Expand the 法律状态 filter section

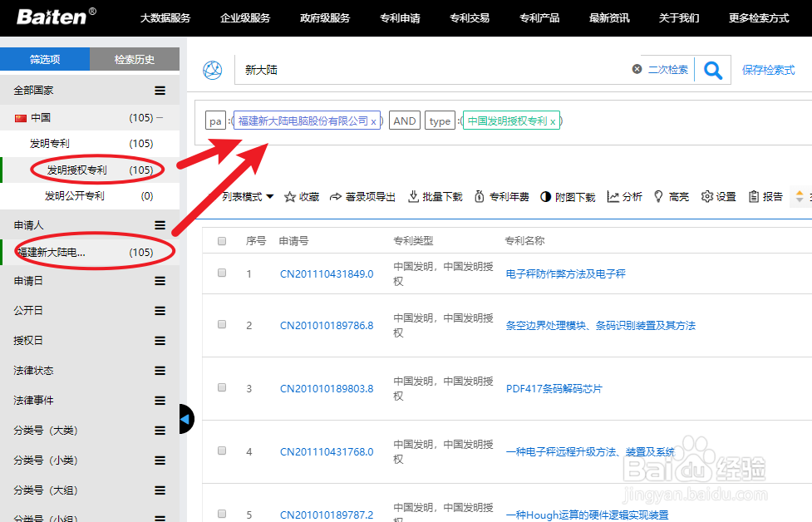click(160, 371)
